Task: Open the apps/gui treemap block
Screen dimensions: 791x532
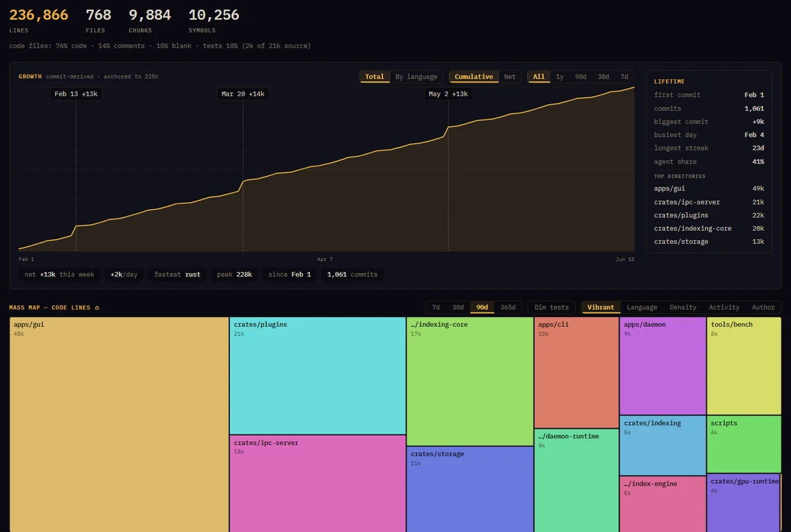Action: click(119, 425)
